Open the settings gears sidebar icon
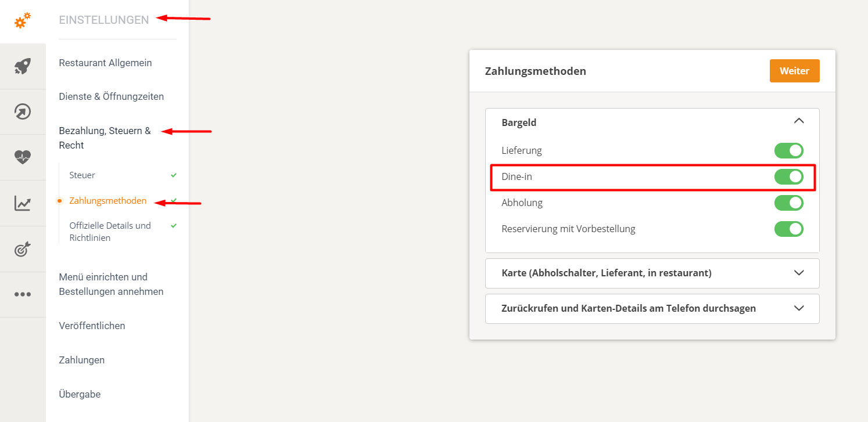 click(x=23, y=21)
